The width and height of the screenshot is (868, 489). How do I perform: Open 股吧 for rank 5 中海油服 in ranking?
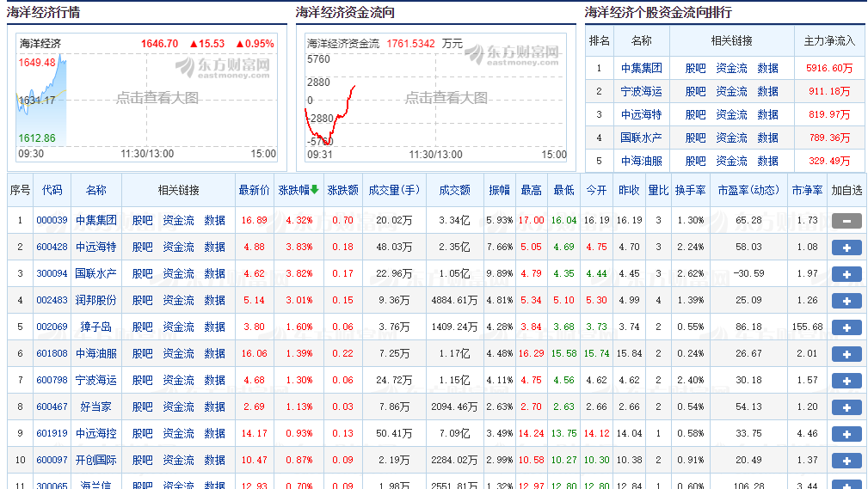pyautogui.click(x=695, y=161)
